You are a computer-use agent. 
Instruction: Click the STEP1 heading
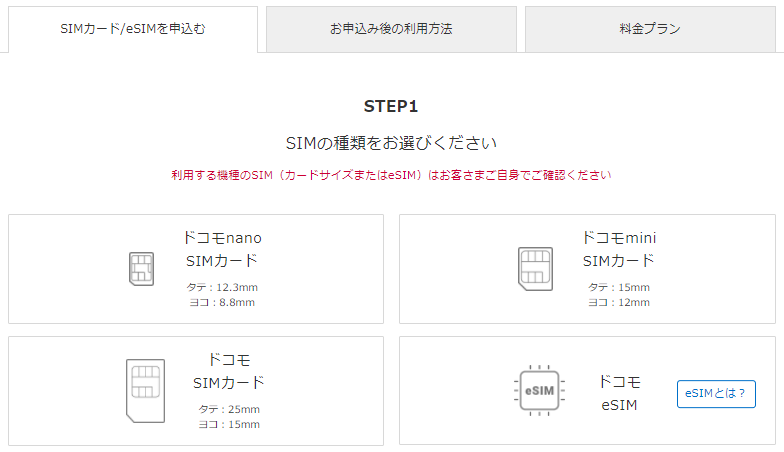click(x=391, y=106)
